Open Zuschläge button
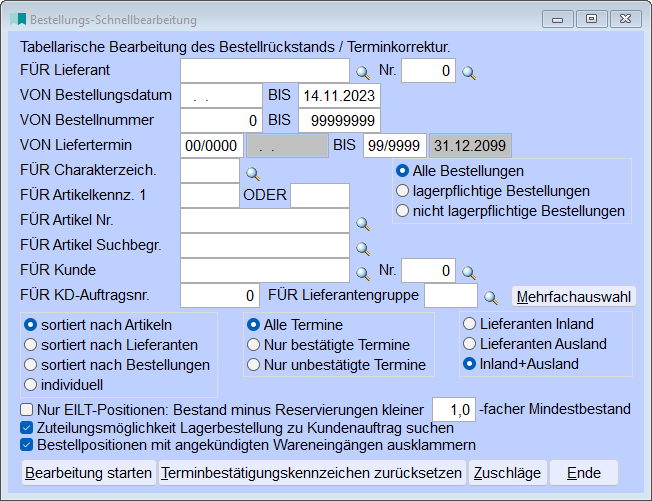This screenshot has width=652, height=501. pos(507,473)
